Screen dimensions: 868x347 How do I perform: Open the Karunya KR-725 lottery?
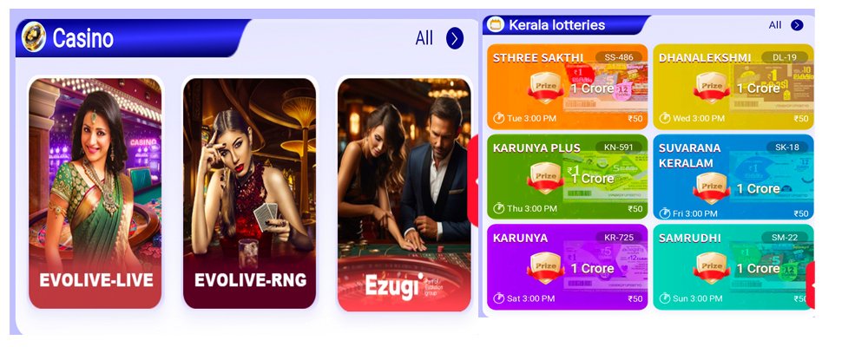[x=568, y=266]
